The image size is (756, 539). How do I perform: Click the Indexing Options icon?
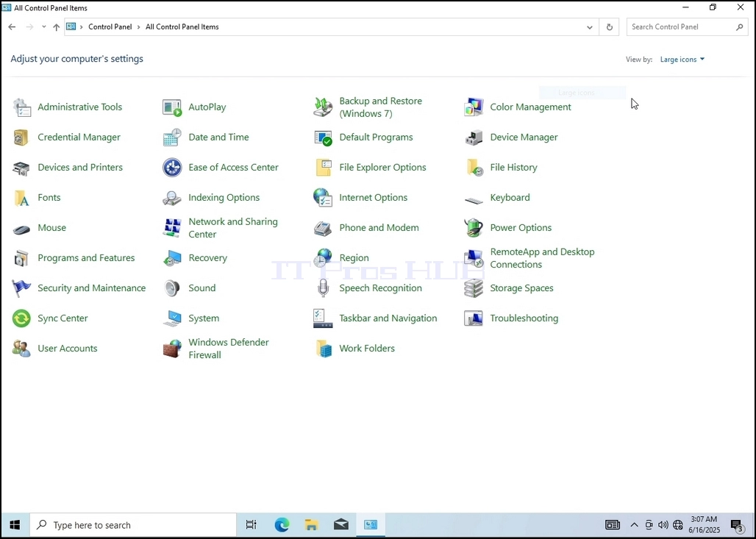(172, 198)
